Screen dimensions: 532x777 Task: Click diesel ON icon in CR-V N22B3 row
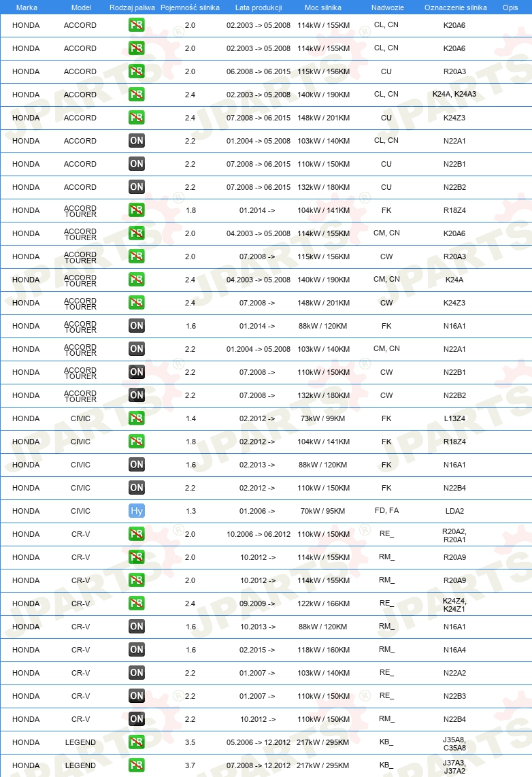tap(137, 696)
